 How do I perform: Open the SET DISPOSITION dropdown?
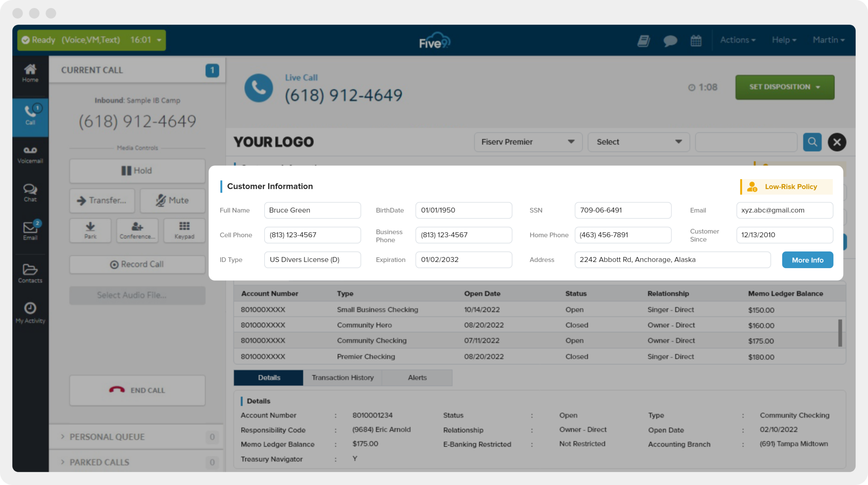click(785, 87)
